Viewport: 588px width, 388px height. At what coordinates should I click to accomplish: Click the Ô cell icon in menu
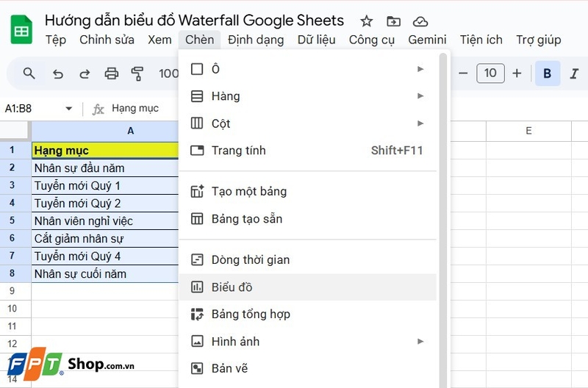tap(197, 69)
